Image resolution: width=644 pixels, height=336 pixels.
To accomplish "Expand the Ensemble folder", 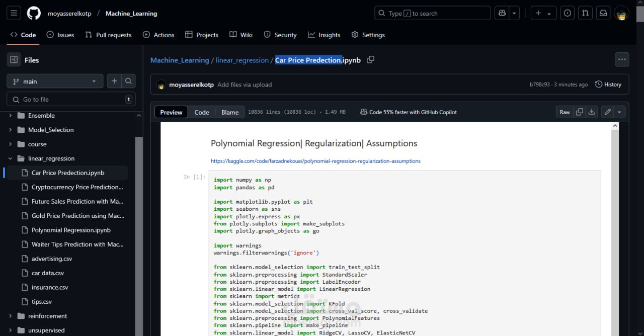I will 11,115.
